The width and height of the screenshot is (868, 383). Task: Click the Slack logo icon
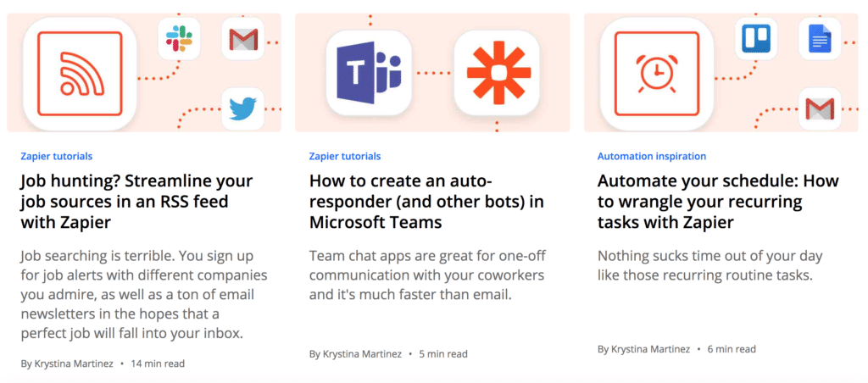pyautogui.click(x=180, y=38)
